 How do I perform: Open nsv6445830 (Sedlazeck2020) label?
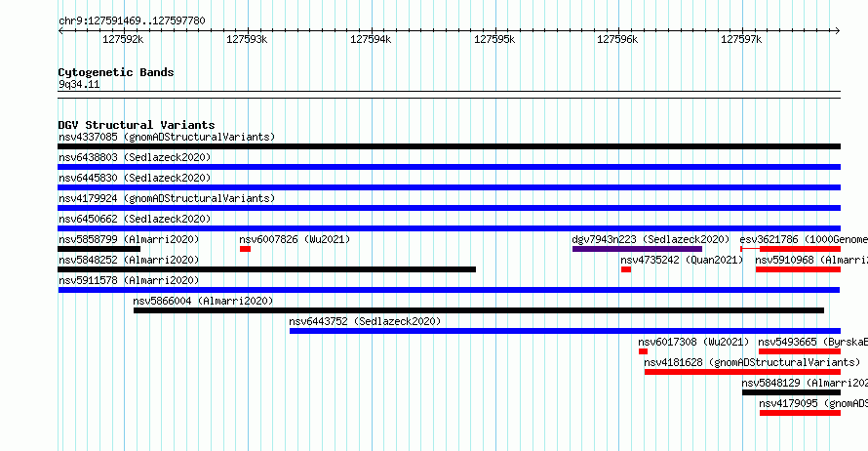point(135,178)
